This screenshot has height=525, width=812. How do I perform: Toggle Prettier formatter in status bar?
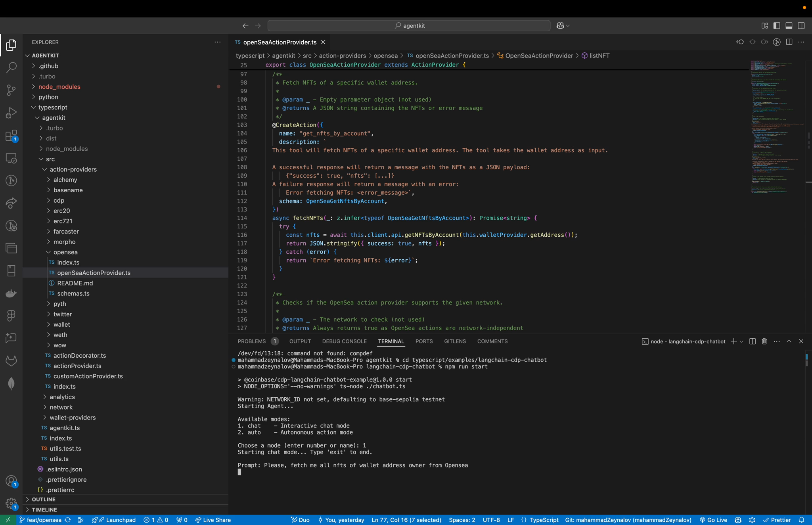coord(777,520)
